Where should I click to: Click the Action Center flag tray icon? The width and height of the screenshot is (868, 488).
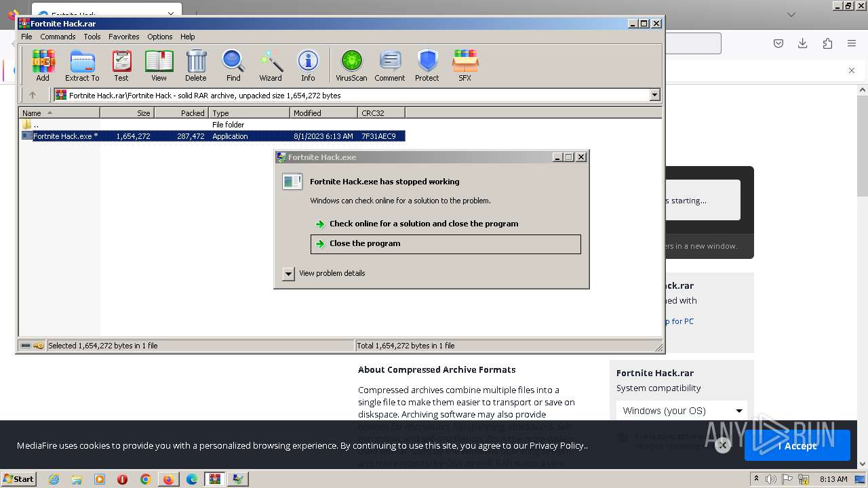coord(787,479)
